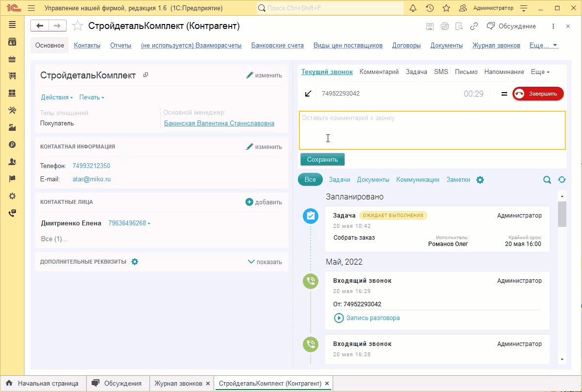Select the Все filter pill
This screenshot has height=392, width=582.
click(x=310, y=180)
